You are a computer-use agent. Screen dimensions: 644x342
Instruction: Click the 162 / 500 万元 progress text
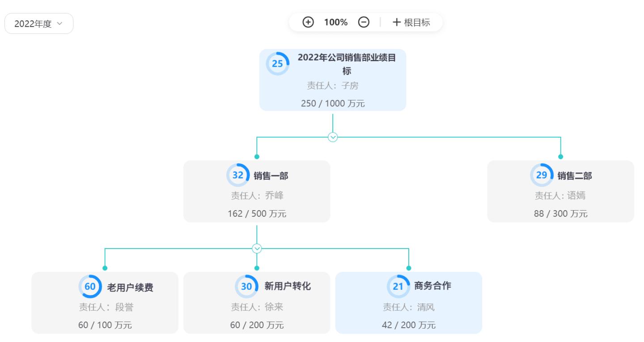click(x=257, y=214)
